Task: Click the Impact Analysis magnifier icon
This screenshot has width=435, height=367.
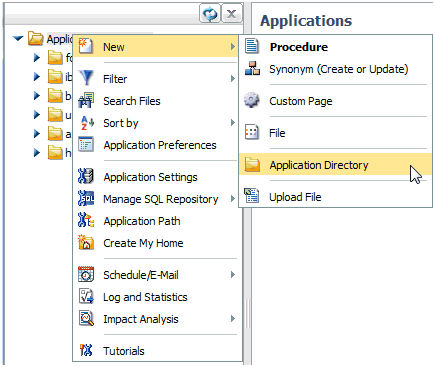Action: [x=86, y=318]
